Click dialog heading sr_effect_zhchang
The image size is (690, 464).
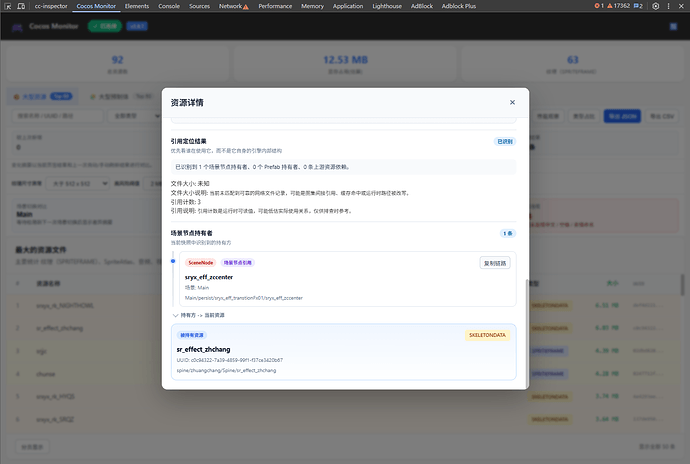(203, 349)
